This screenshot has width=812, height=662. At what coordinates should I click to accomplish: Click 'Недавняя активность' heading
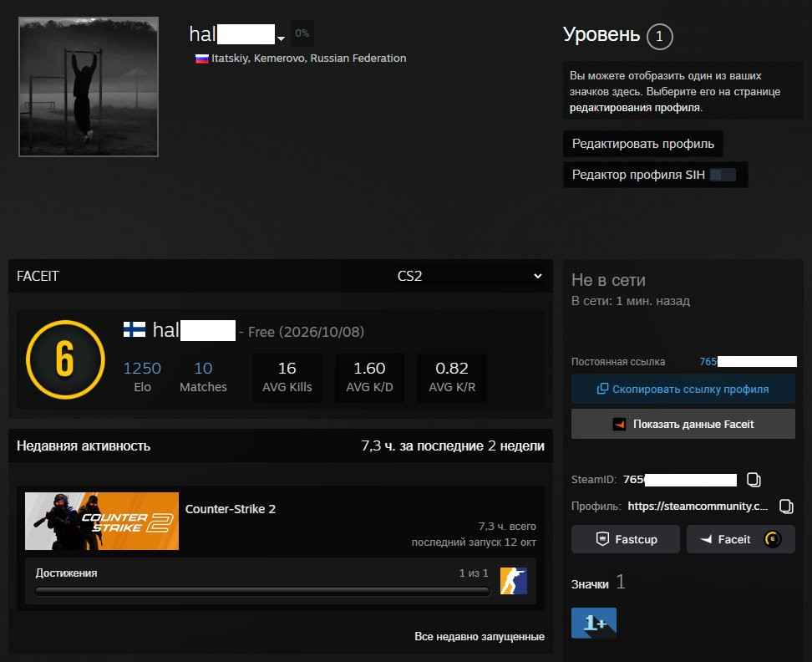point(84,446)
